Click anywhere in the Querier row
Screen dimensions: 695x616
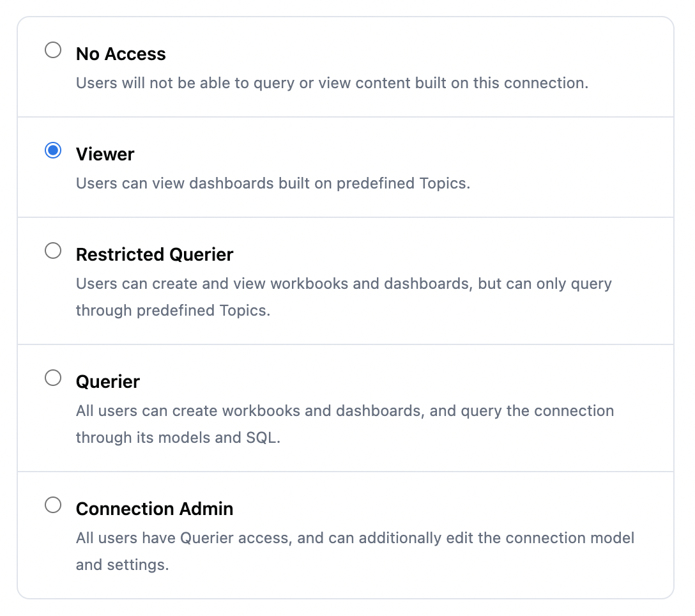pyautogui.click(x=347, y=407)
